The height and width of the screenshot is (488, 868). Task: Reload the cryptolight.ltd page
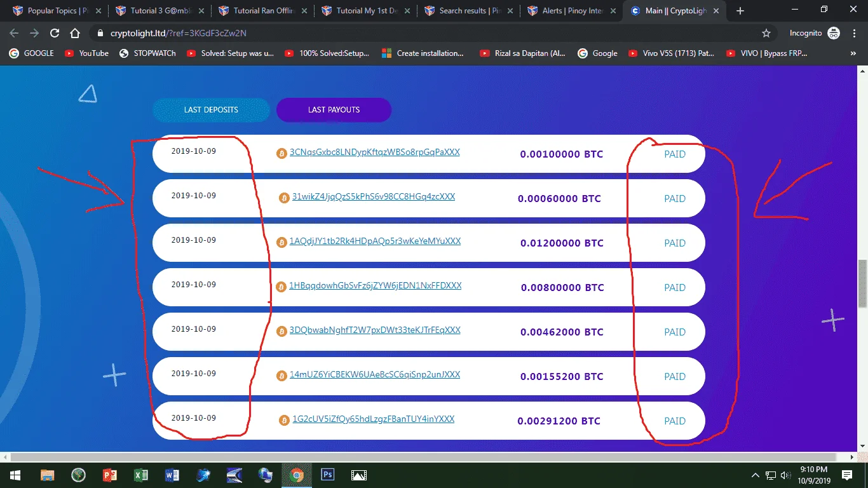point(55,33)
